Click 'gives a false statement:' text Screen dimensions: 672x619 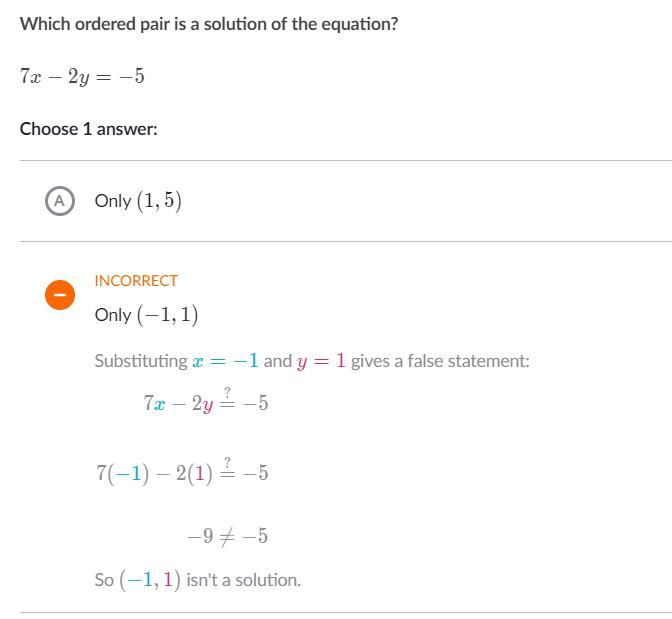click(x=440, y=361)
